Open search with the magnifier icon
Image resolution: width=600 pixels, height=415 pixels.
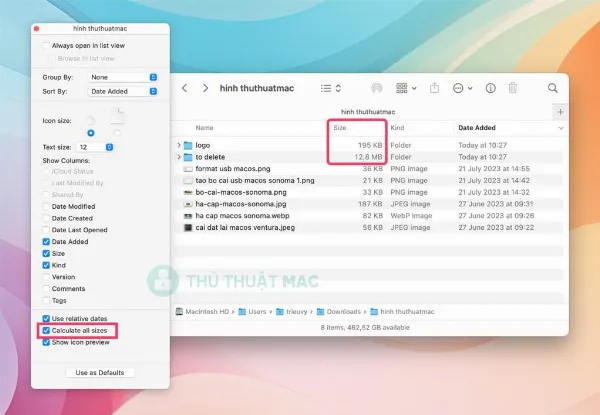(x=553, y=88)
